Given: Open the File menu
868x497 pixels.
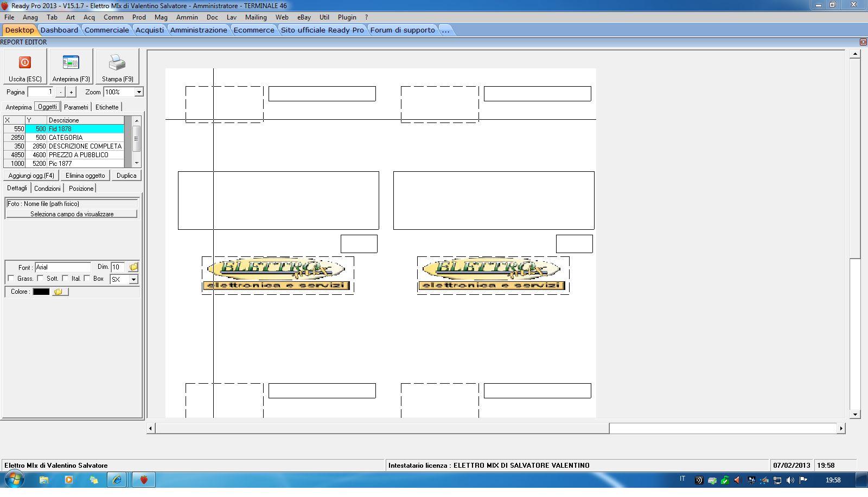Looking at the screenshot, I should (x=9, y=17).
